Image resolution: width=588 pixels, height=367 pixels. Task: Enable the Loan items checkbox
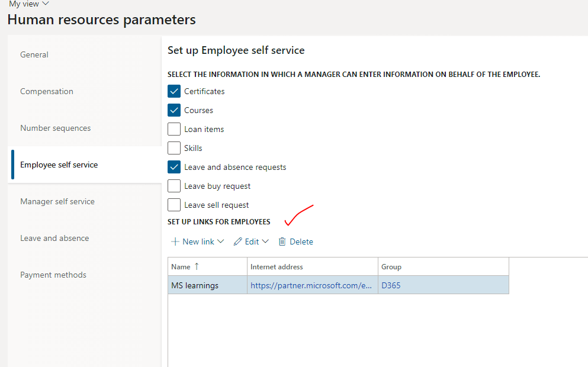(x=174, y=129)
